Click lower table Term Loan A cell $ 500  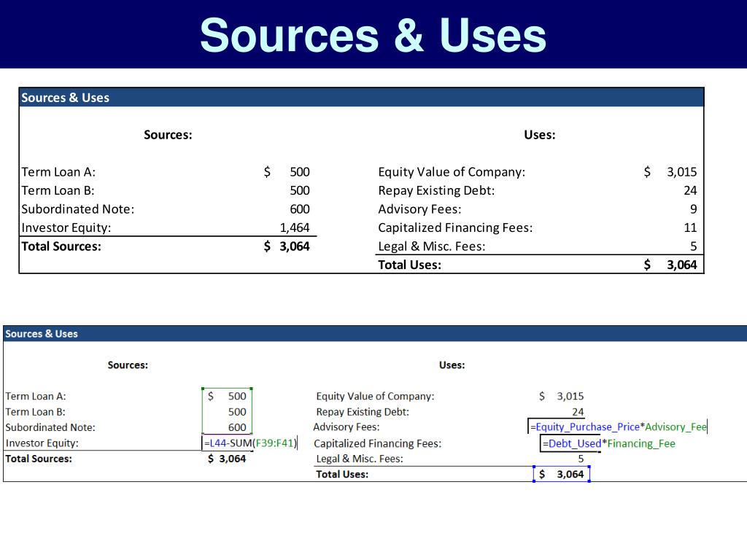[x=228, y=396]
